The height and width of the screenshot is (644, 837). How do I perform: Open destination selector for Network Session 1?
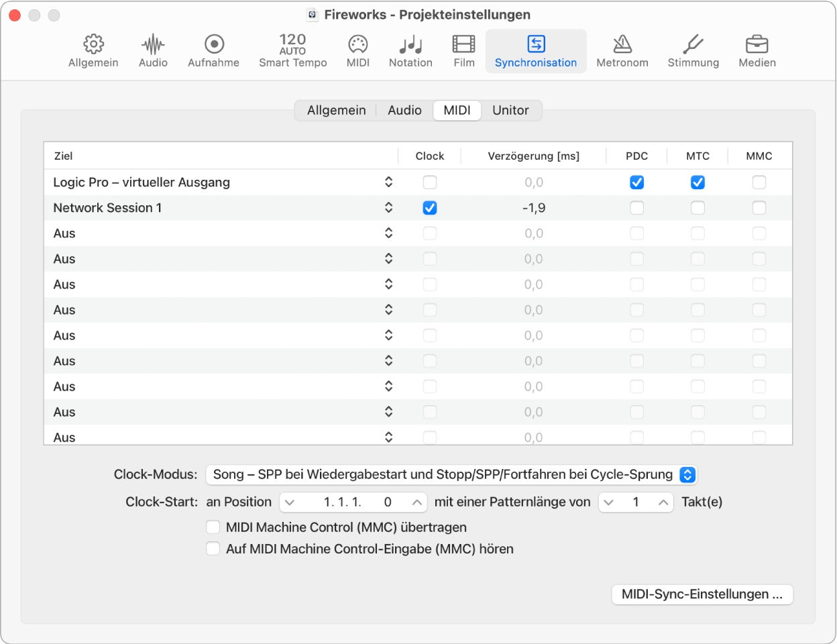(389, 208)
